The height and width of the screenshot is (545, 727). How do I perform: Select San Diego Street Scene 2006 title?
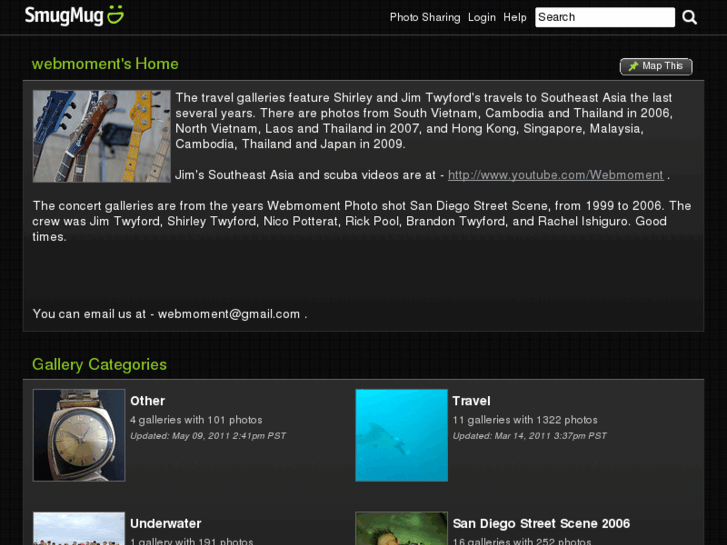pyautogui.click(x=541, y=523)
